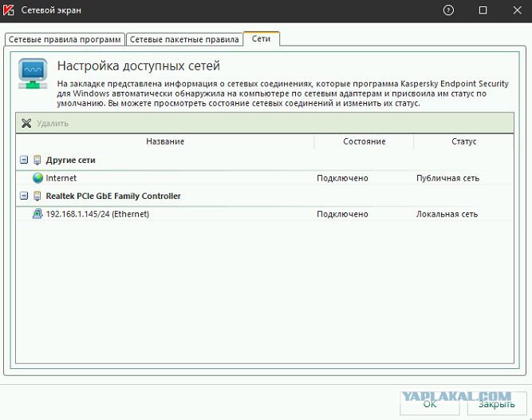532x420 pixels.
Task: Confirm with the OK button
Action: tap(430, 403)
